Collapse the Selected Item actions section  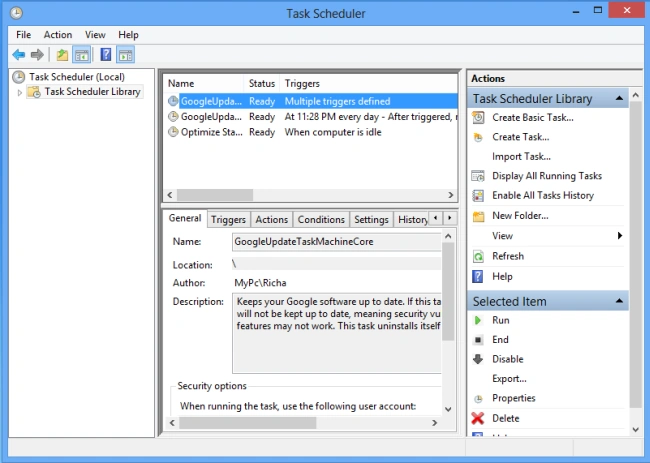619,301
